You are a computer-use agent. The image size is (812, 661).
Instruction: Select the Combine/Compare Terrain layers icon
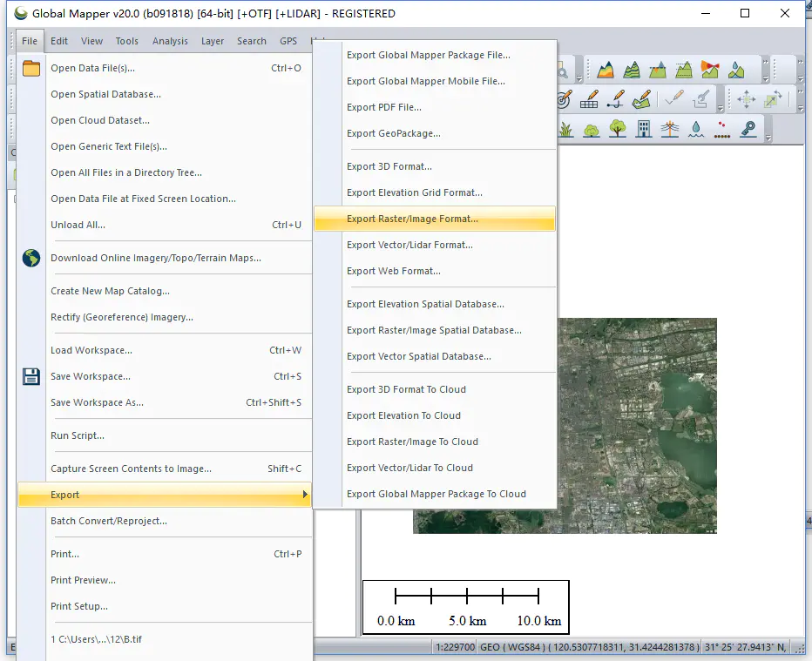[657, 70]
